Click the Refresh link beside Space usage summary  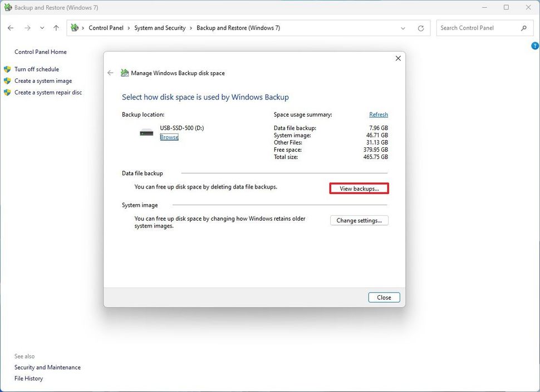tap(379, 115)
